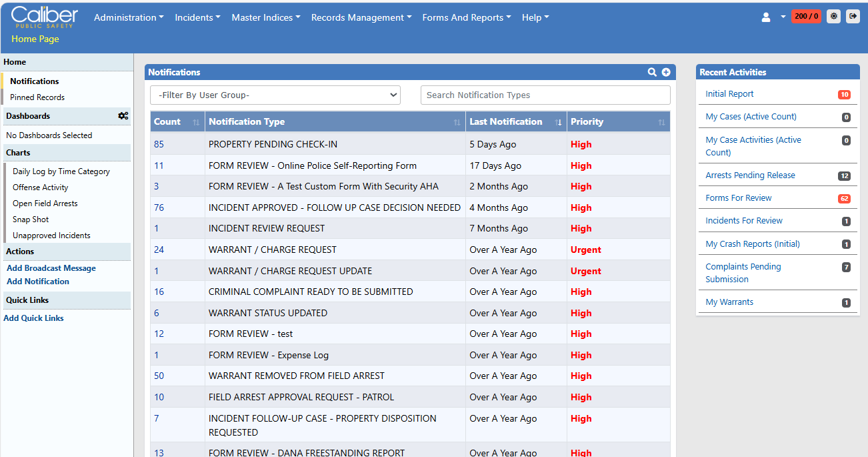The image size is (868, 457).
Task: Click the Caliber Public Safety logo
Action: 44,17
